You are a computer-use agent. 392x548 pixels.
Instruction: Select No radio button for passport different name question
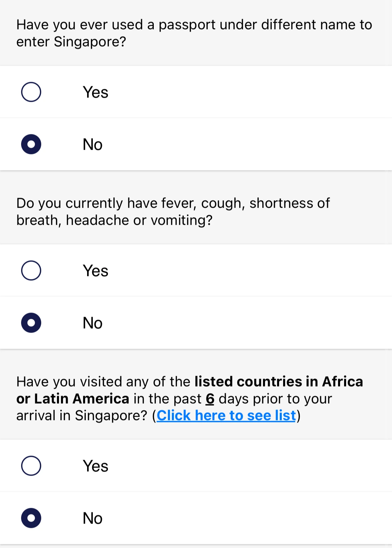tap(31, 144)
